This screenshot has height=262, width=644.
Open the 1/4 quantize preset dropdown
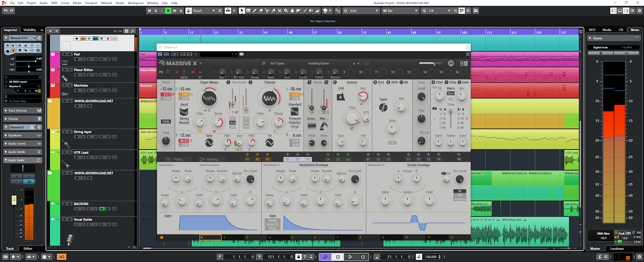click(x=440, y=11)
